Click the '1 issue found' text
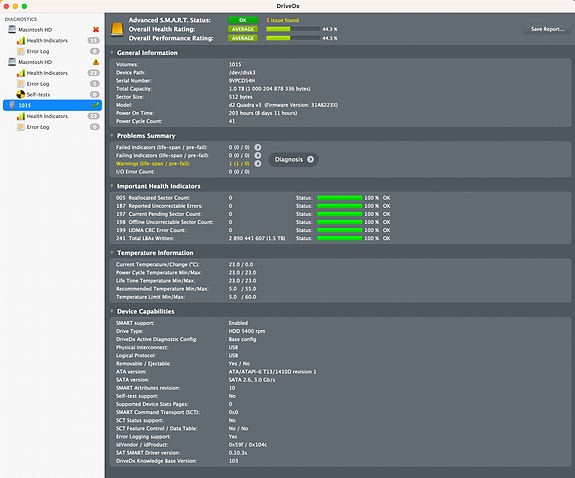575x478 pixels. tap(282, 20)
